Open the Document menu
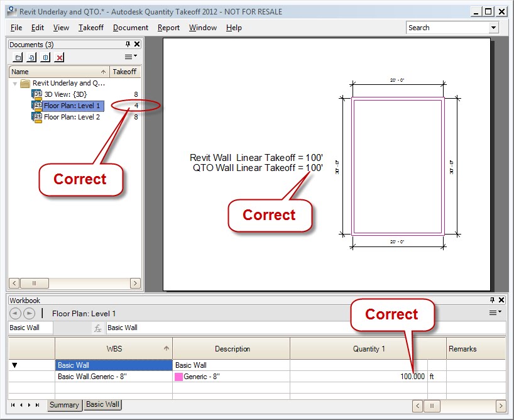The height and width of the screenshot is (420, 514). click(131, 28)
